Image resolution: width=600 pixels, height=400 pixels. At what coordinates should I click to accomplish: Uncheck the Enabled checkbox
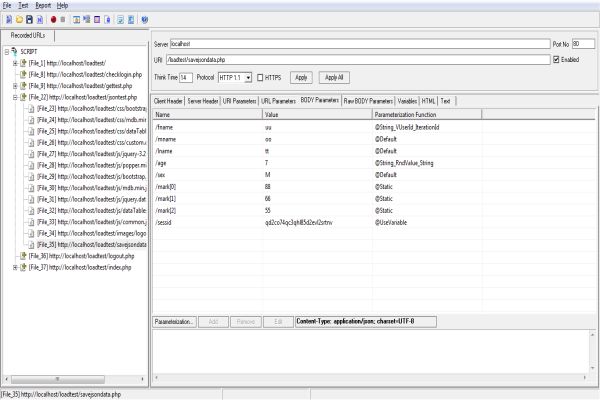click(x=556, y=60)
